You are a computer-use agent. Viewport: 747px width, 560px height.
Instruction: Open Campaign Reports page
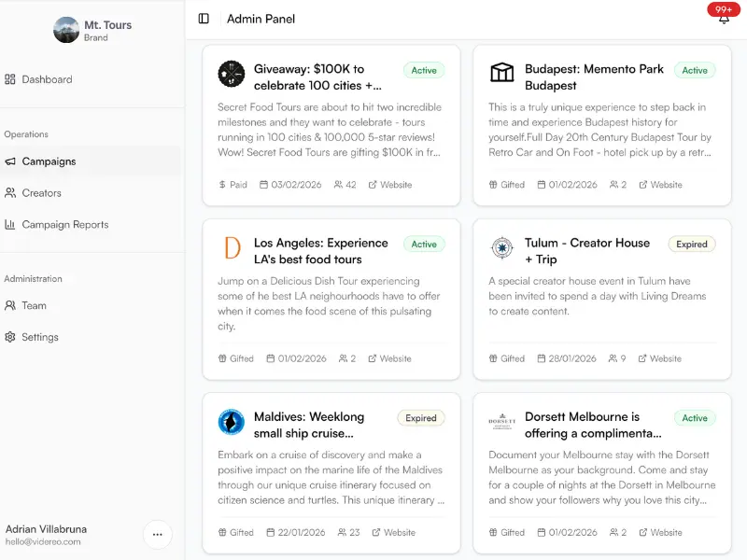[x=64, y=225]
